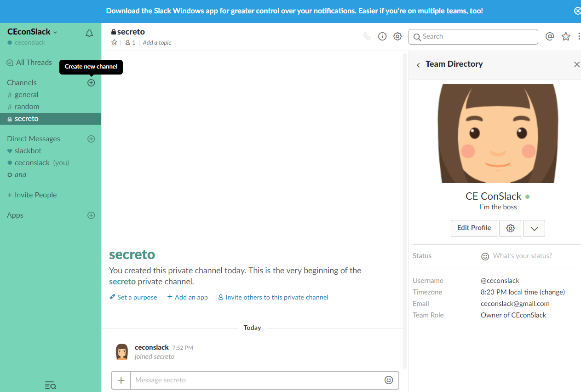
Task: Click the 8:23 PM local time text
Action: coord(508,292)
